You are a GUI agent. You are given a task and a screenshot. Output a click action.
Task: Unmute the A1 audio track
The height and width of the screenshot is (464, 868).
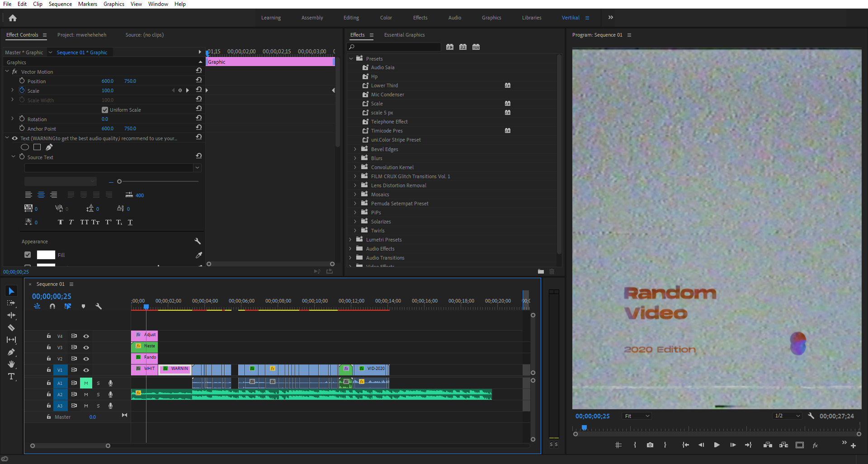pyautogui.click(x=86, y=383)
